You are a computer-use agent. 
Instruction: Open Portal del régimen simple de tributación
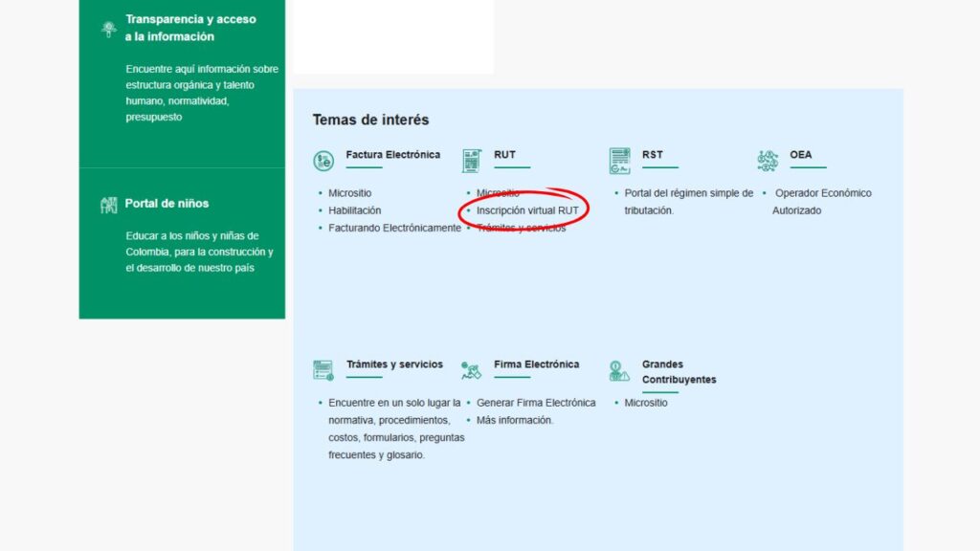pos(688,193)
